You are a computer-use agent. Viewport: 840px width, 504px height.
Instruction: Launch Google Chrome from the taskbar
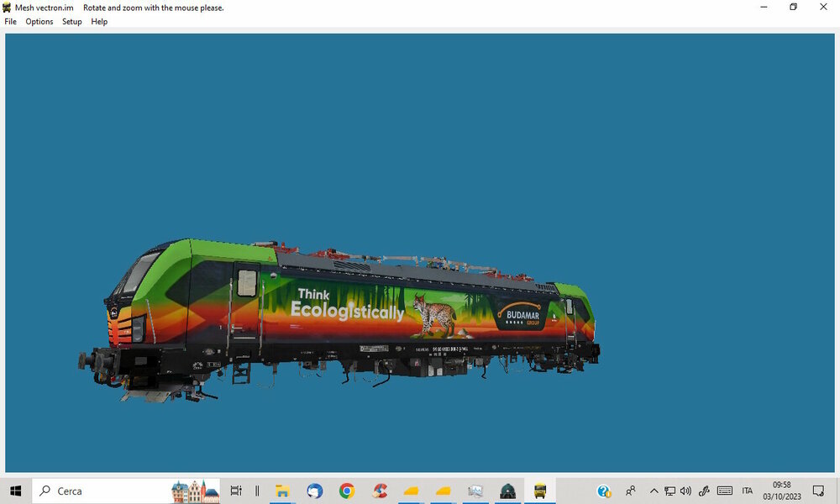click(x=347, y=491)
